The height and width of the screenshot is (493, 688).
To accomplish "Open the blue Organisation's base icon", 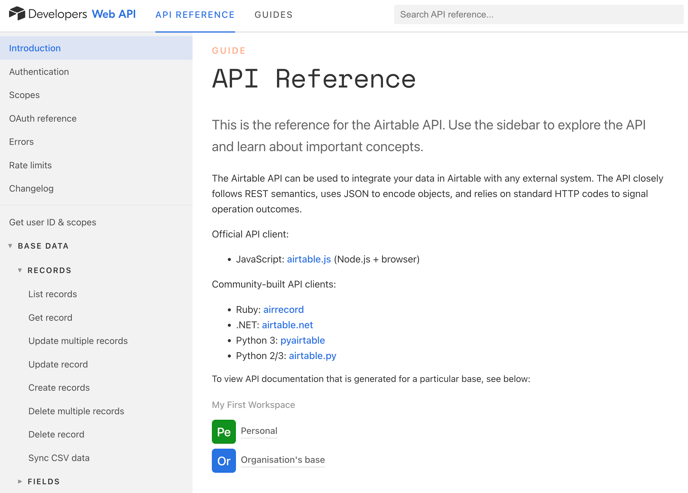I will (224, 461).
